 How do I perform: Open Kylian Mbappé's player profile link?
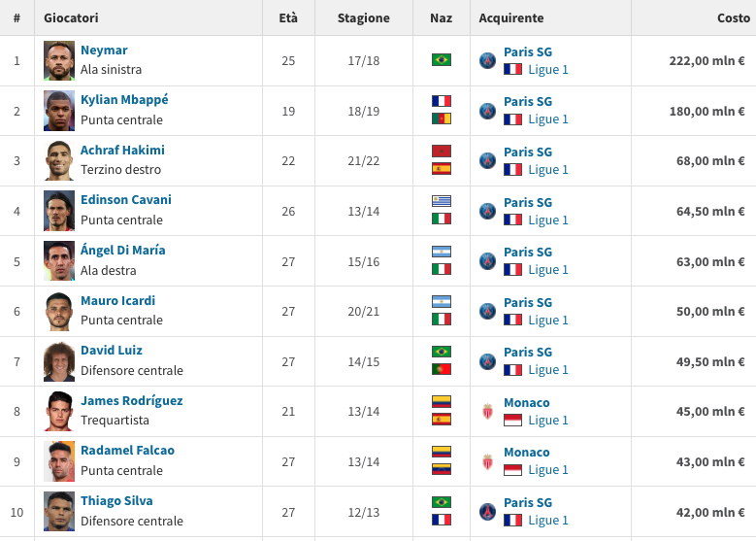124,100
